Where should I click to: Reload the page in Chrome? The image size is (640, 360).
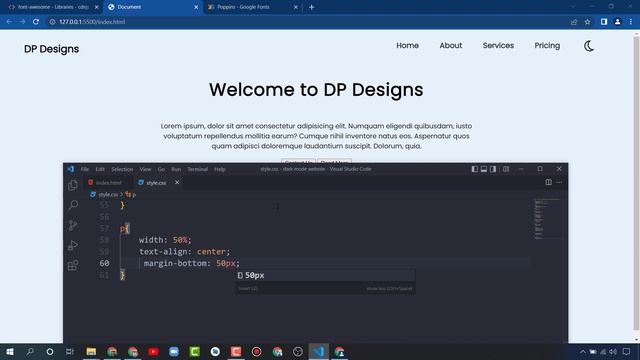coord(36,22)
